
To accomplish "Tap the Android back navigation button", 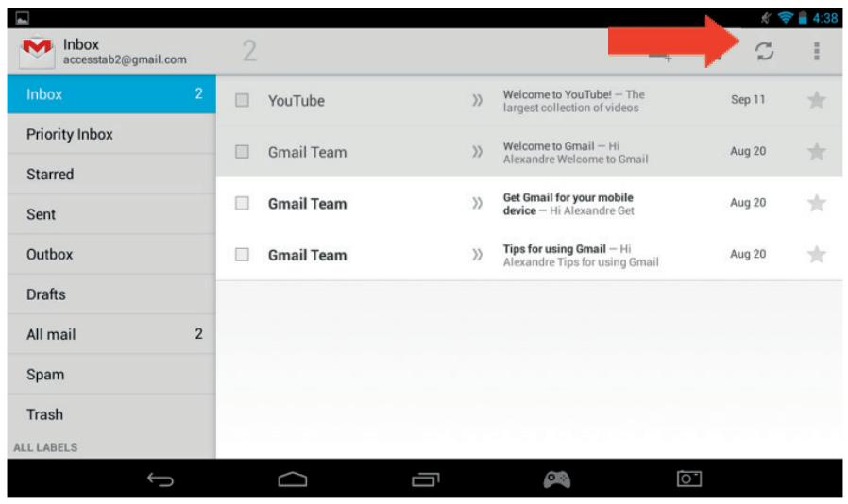I will pyautogui.click(x=161, y=479).
